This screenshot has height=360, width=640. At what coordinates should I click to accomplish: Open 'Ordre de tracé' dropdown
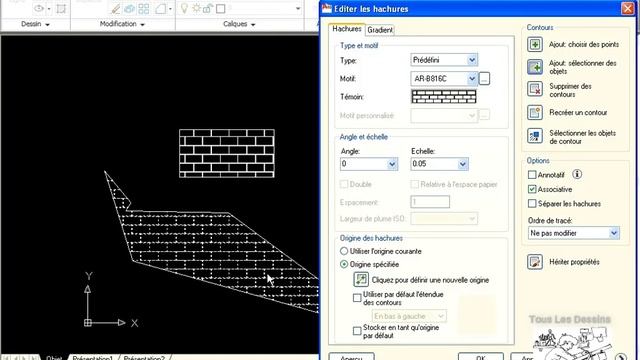573,233
